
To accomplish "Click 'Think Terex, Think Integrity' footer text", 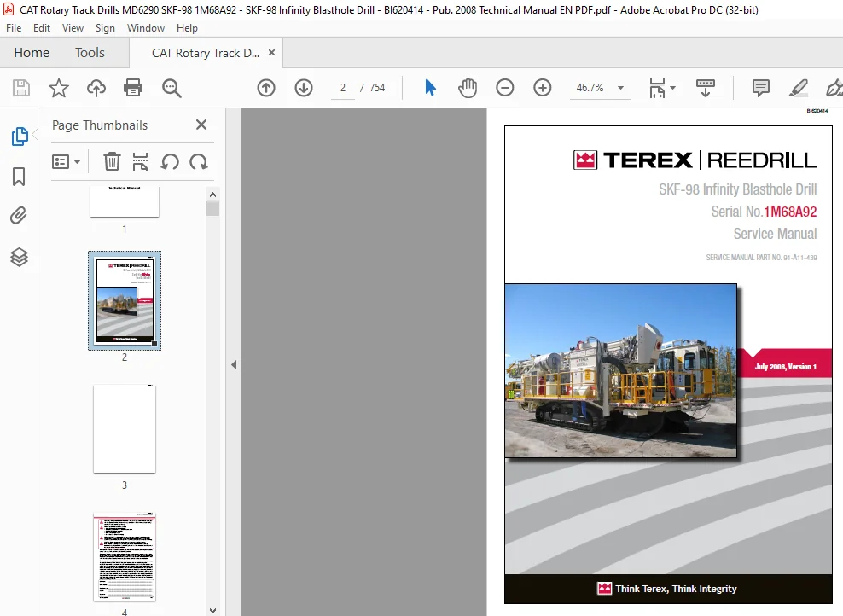I will click(x=676, y=589).
